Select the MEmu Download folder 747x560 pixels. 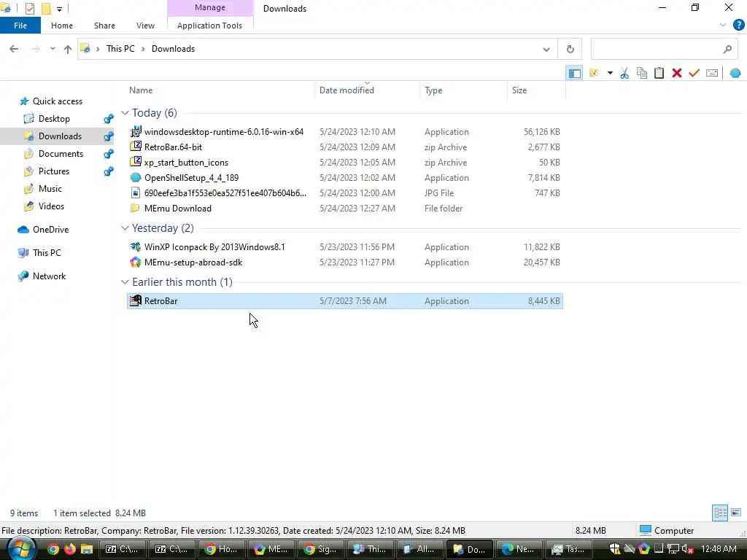(345, 208)
